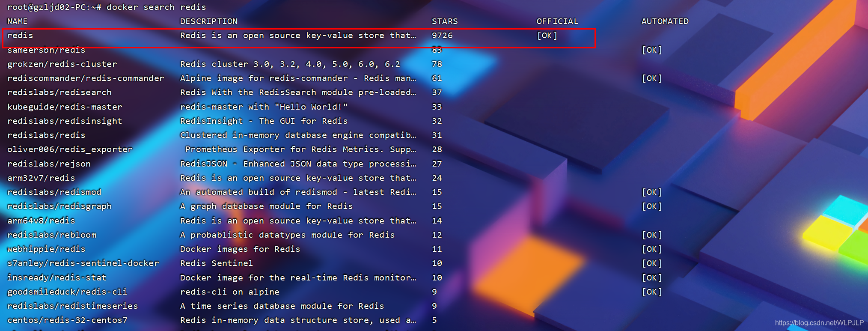Image resolution: width=868 pixels, height=331 pixels.
Task: Click description 'Redis cluster 3.0, 3.2, 4.0...'
Action: tap(290, 64)
